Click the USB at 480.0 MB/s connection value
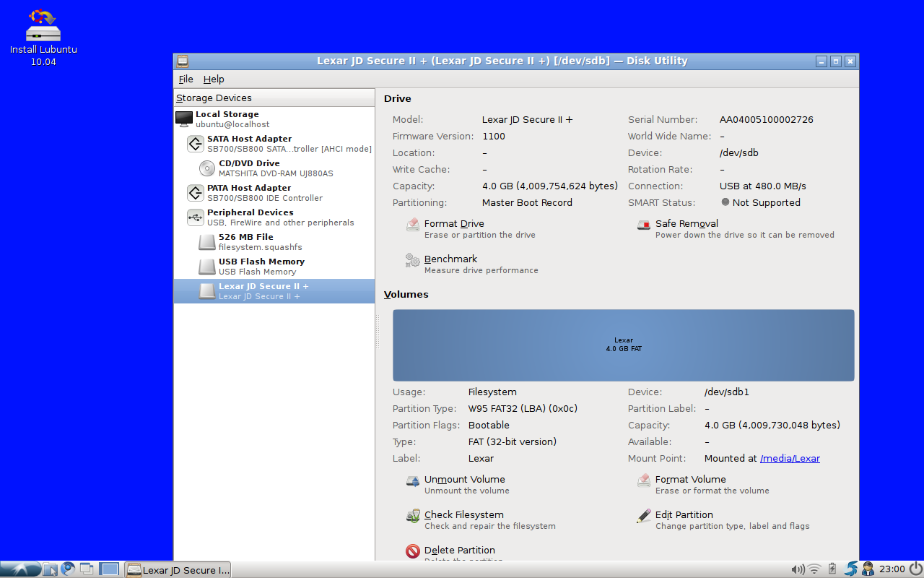This screenshot has height=578, width=924. [763, 186]
